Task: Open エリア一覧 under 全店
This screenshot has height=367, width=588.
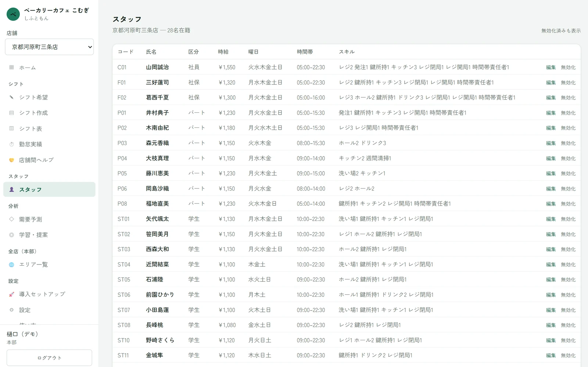Action: pyautogui.click(x=49, y=265)
